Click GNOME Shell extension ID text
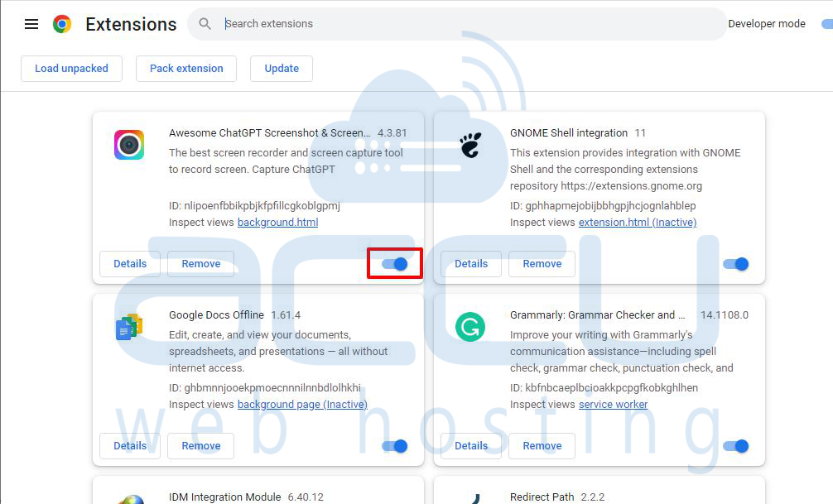The height and width of the screenshot is (504, 833). point(603,206)
